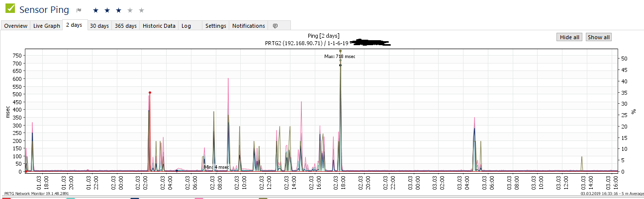Open the Notifications tab
The height and width of the screenshot is (199, 644).
(249, 26)
